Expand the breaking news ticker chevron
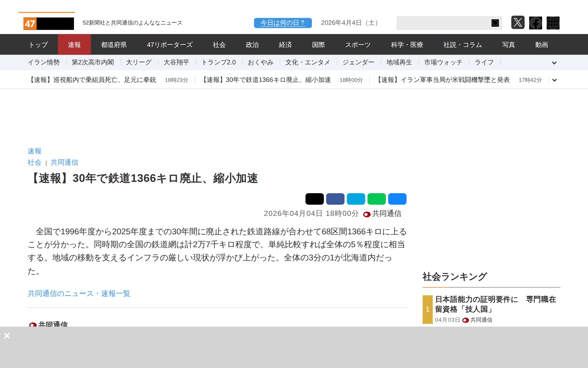 [x=554, y=80]
